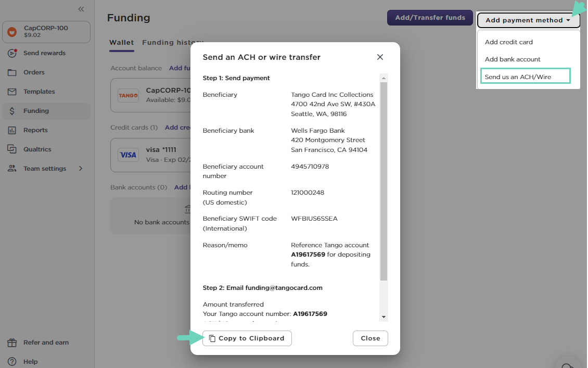588x368 pixels.
Task: Click 'Step 2: Email funding@tangocard.com' heading
Action: pos(262,288)
